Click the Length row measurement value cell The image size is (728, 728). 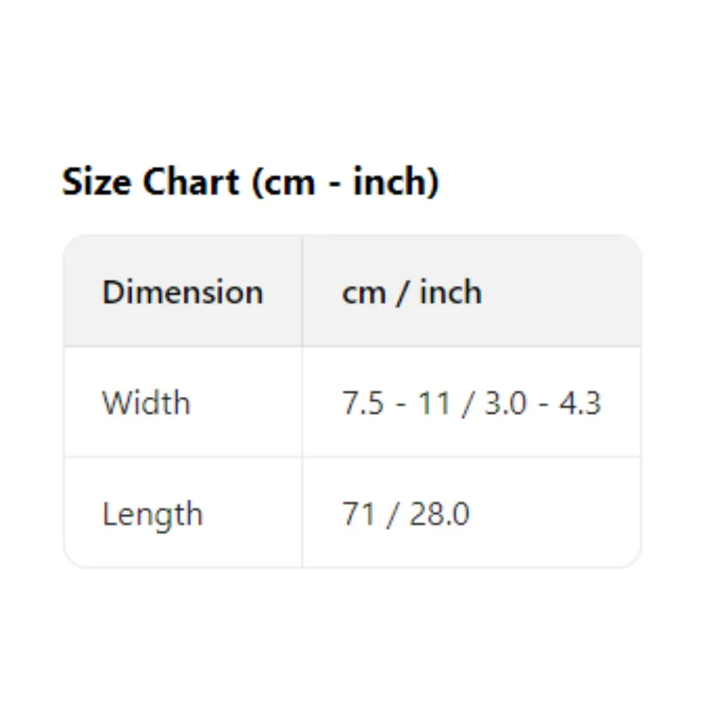(405, 515)
